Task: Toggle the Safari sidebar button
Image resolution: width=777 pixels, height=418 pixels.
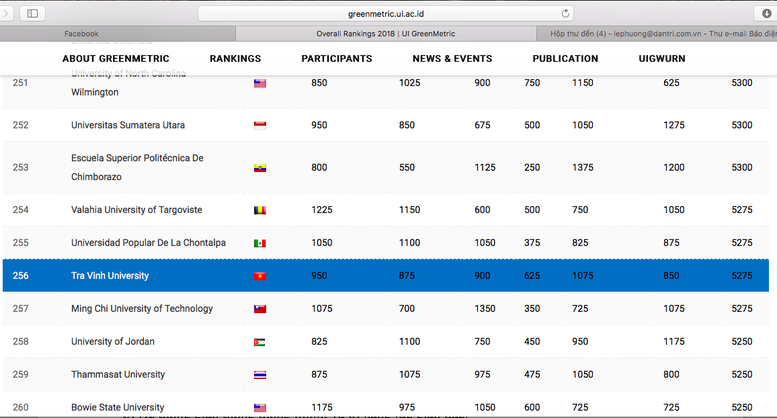Action: tap(32, 13)
